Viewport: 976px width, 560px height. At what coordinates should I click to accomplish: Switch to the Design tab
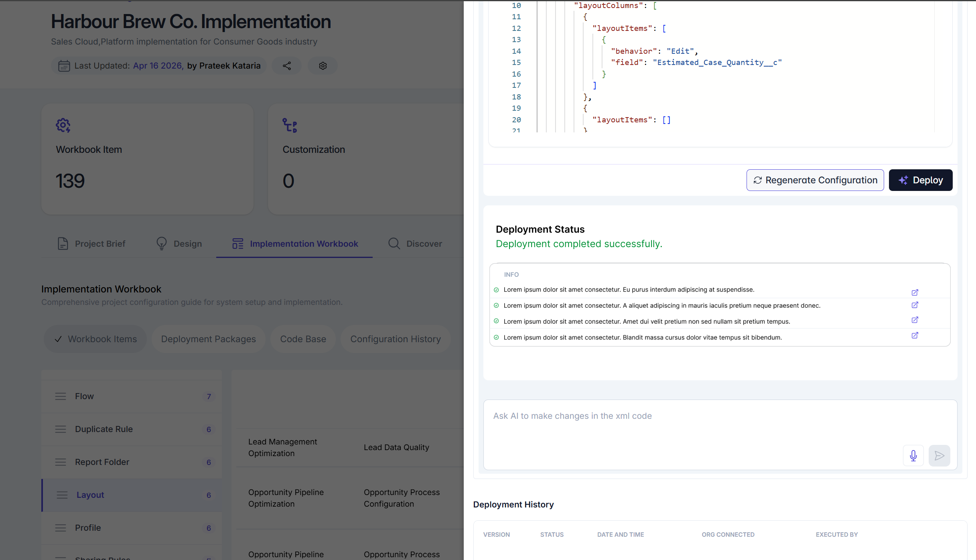[179, 243]
